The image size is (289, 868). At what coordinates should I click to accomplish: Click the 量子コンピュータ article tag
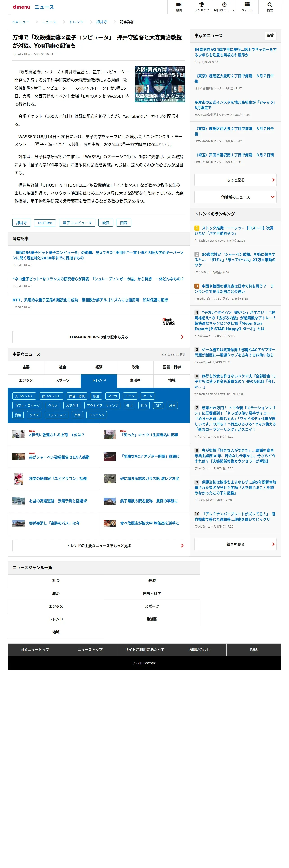(77, 223)
